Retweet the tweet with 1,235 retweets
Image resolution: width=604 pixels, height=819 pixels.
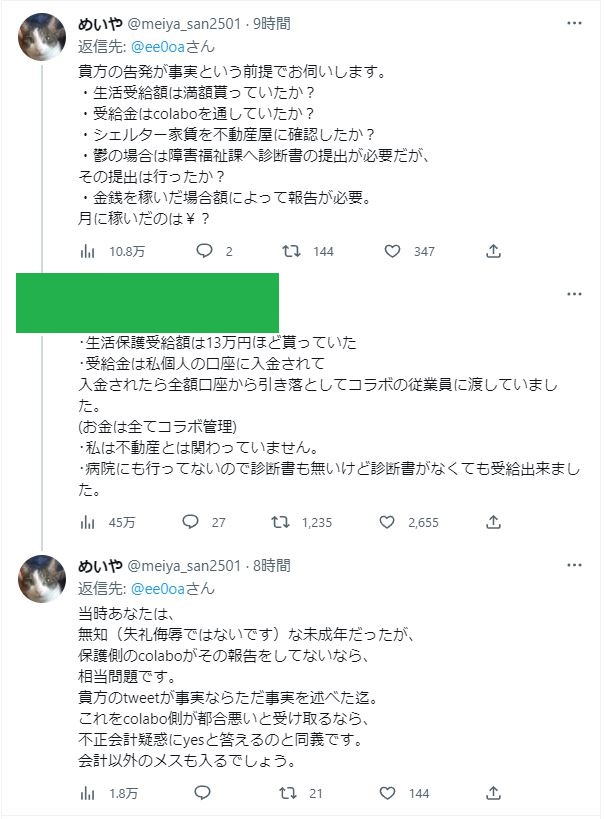click(281, 521)
